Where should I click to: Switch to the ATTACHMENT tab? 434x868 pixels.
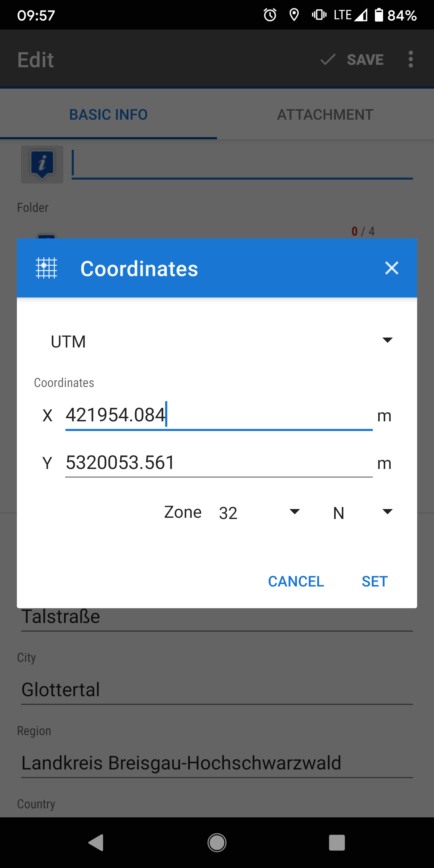tap(325, 115)
